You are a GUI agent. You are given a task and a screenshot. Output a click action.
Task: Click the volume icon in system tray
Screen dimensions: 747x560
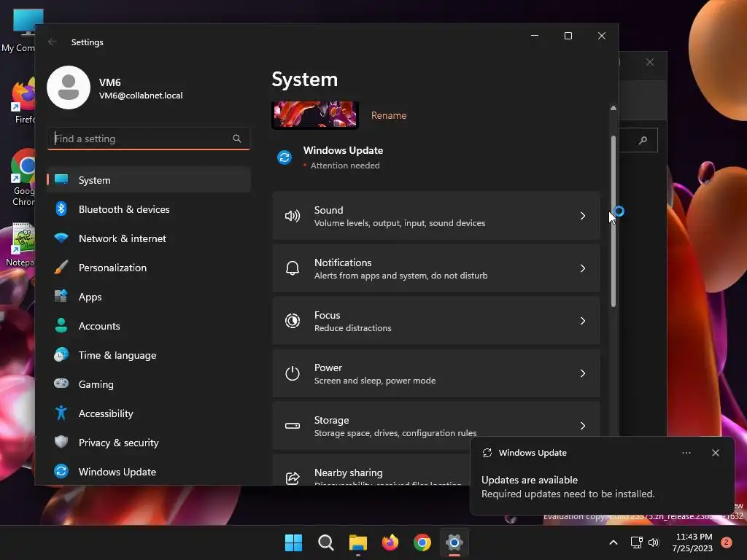tap(654, 542)
